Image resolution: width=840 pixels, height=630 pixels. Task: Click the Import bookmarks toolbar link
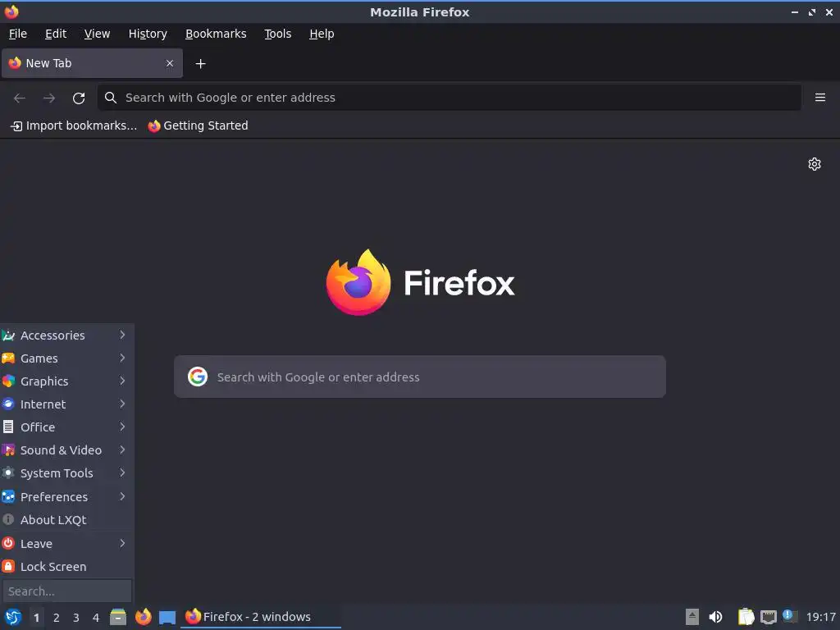coord(74,126)
